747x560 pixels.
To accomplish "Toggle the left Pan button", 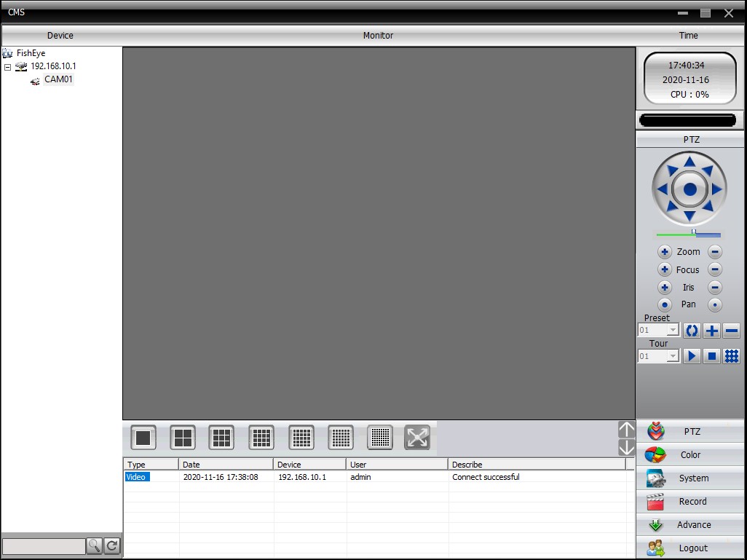I will [665, 304].
